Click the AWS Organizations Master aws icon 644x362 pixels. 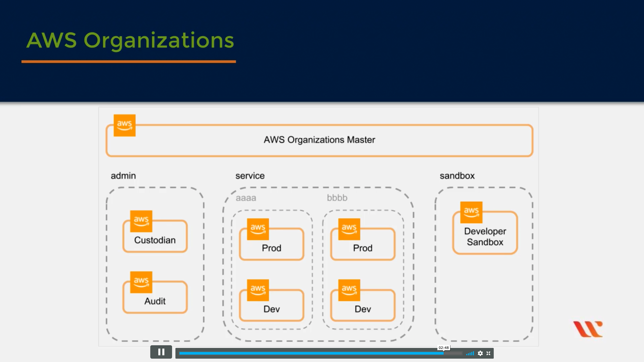[124, 125]
